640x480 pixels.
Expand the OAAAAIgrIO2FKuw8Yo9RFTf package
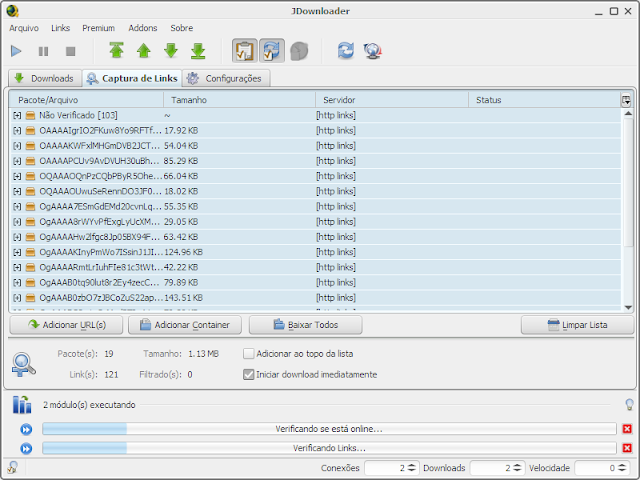point(17,131)
